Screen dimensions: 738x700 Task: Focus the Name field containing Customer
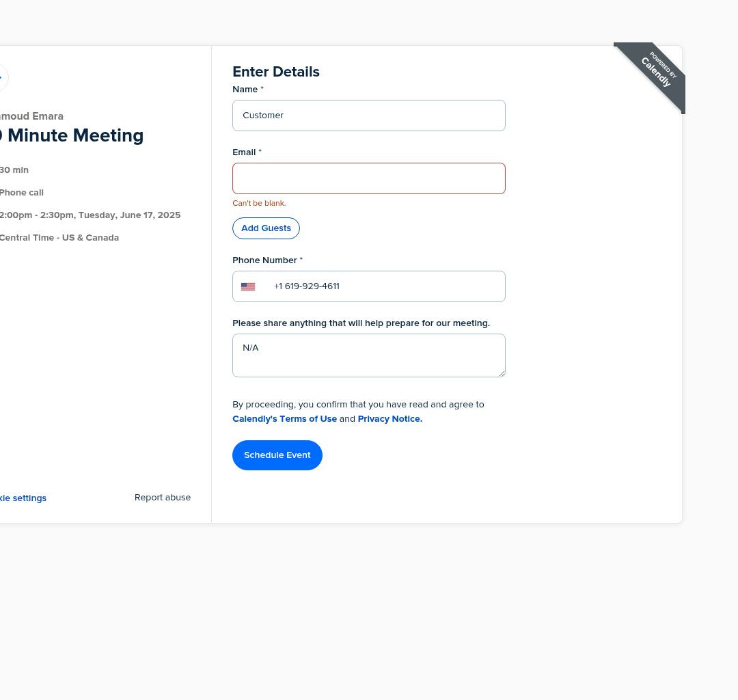click(368, 116)
